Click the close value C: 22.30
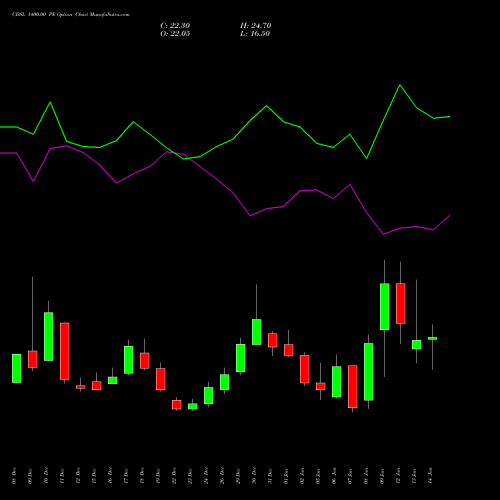Screen dimensions: 500x500 [x=175, y=26]
